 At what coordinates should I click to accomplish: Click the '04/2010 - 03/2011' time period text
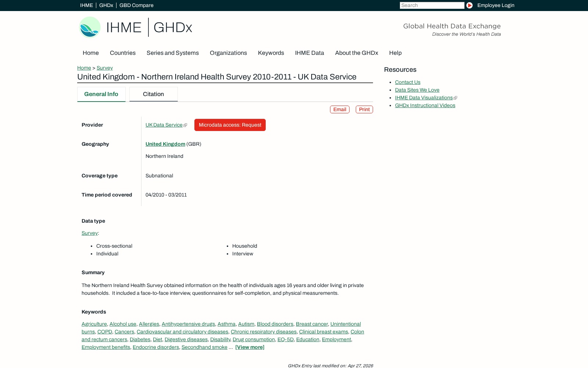point(166,195)
